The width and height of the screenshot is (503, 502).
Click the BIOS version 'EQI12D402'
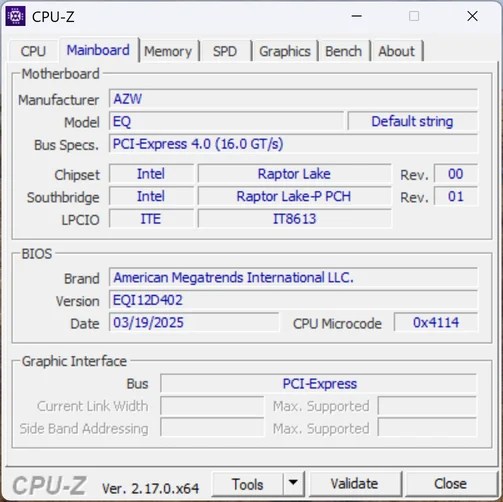(x=293, y=300)
